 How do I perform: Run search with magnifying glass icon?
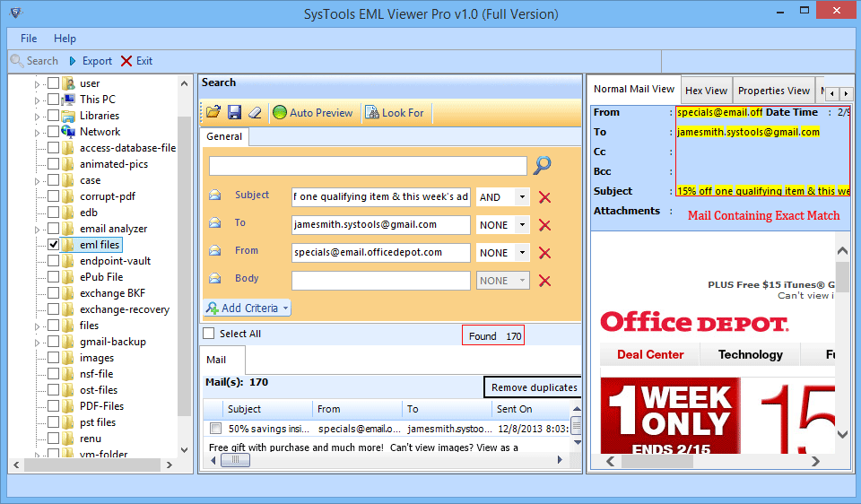(x=542, y=165)
